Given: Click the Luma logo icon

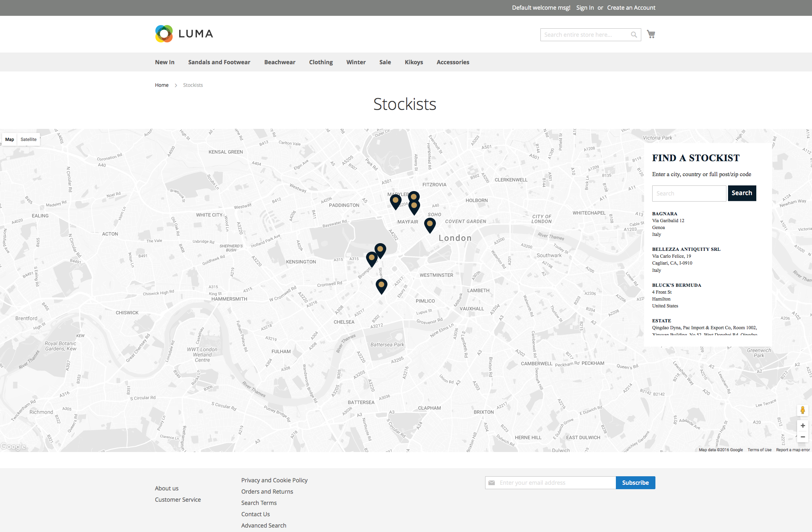Looking at the screenshot, I should (164, 34).
